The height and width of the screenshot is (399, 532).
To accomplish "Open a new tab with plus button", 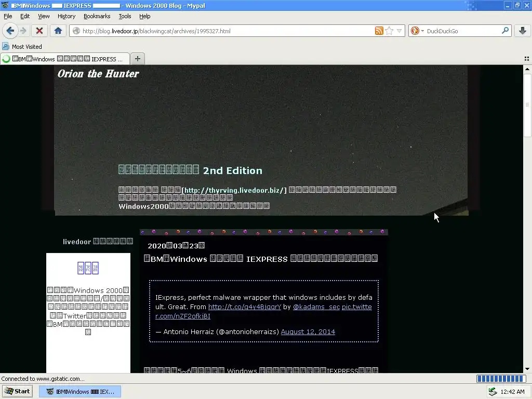I will pyautogui.click(x=137, y=59).
